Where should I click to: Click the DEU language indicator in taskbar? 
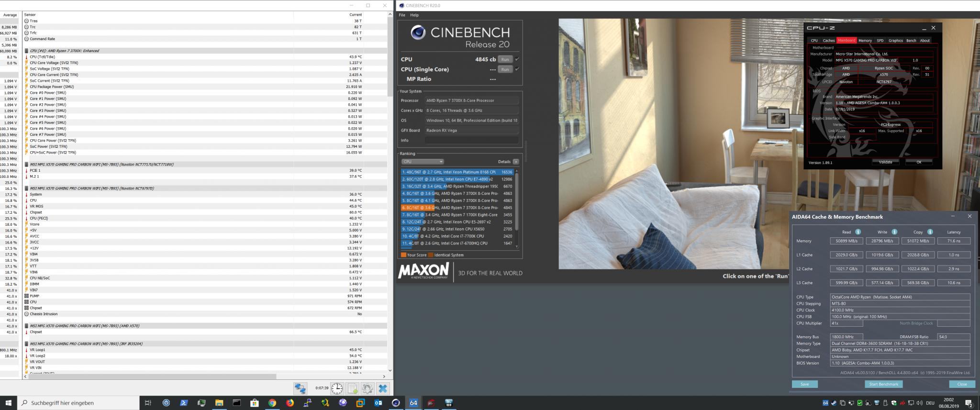pyautogui.click(x=930, y=403)
